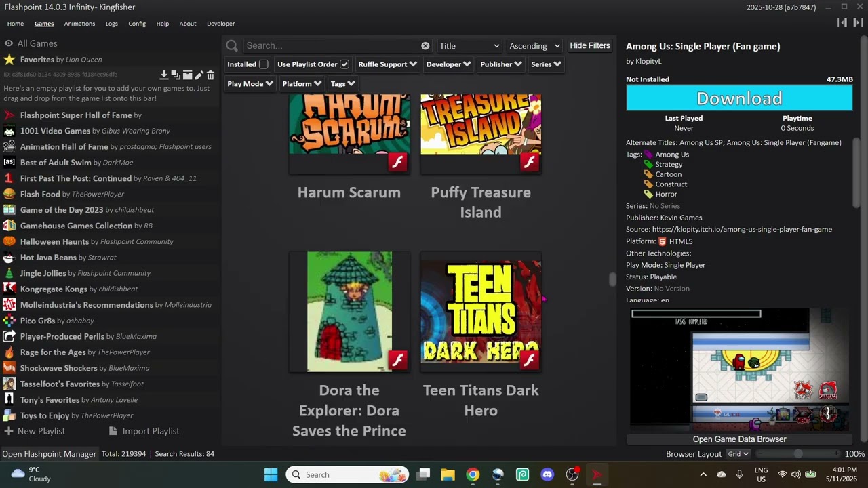Go to the Home tab
The height and width of the screenshot is (488, 868).
click(x=16, y=24)
